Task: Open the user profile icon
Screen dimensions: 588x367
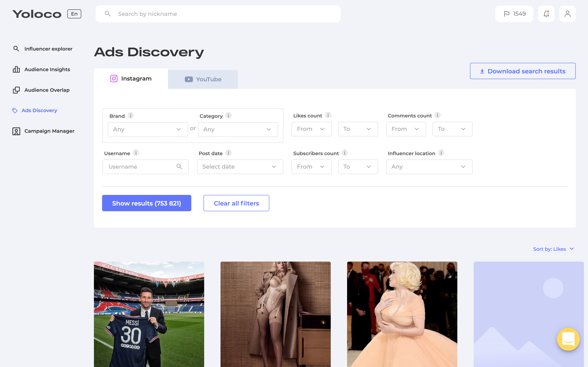Action: click(567, 14)
